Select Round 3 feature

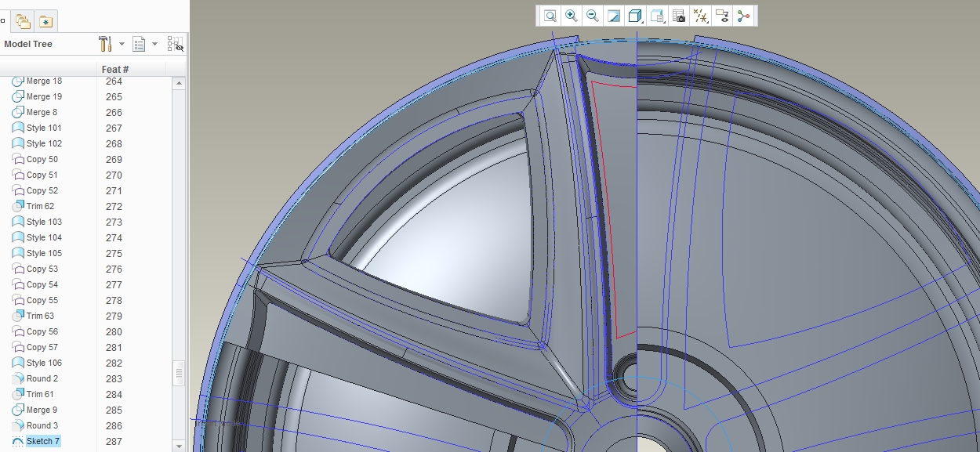42,425
